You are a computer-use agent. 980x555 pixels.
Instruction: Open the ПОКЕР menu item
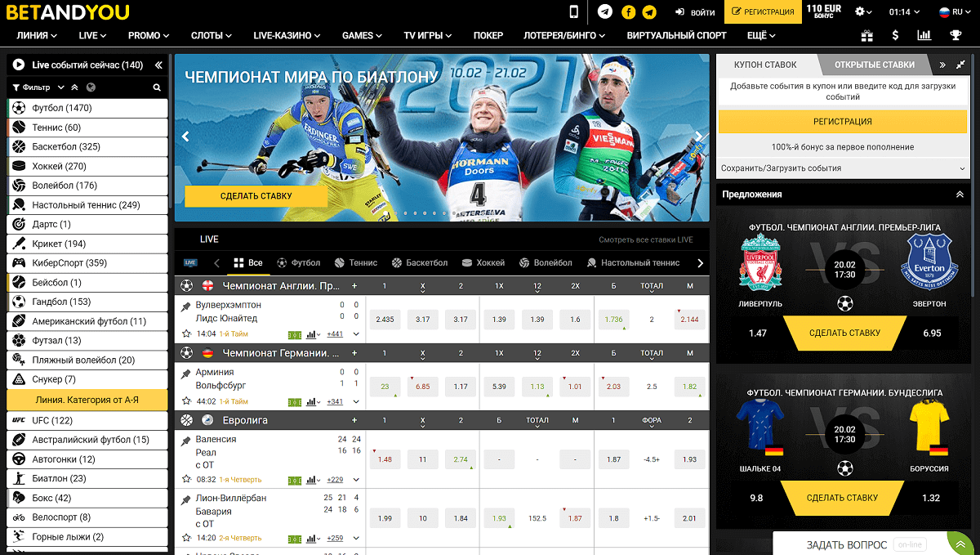pos(488,36)
